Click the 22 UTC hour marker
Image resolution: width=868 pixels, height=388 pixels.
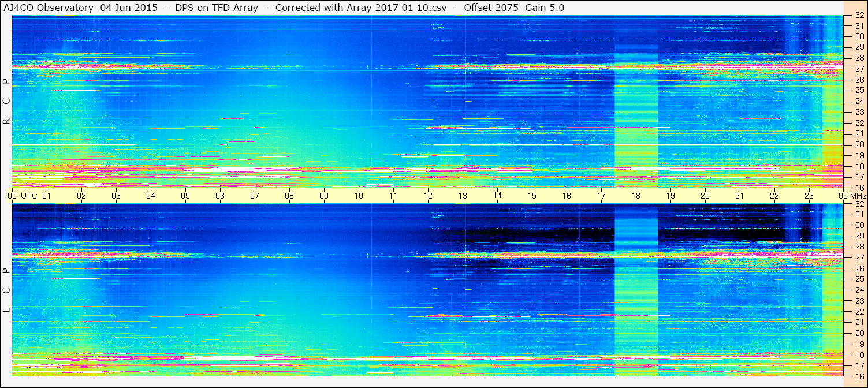pos(774,196)
